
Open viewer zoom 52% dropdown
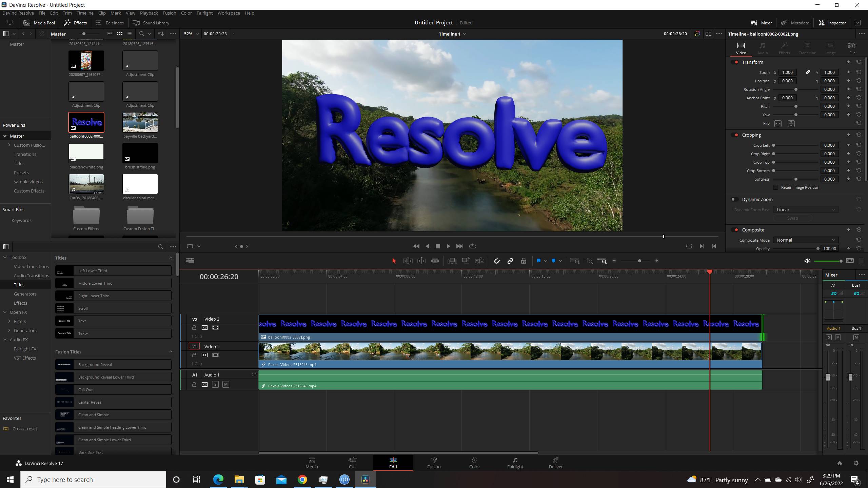click(191, 34)
